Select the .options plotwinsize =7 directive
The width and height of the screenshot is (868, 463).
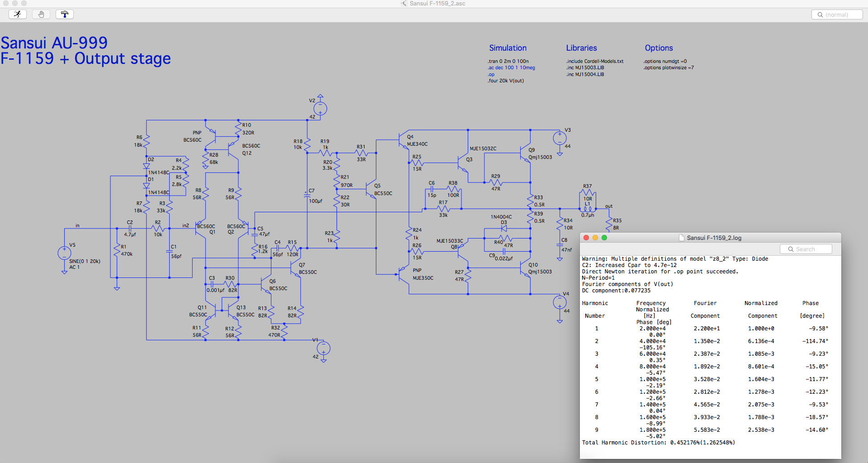tap(669, 67)
